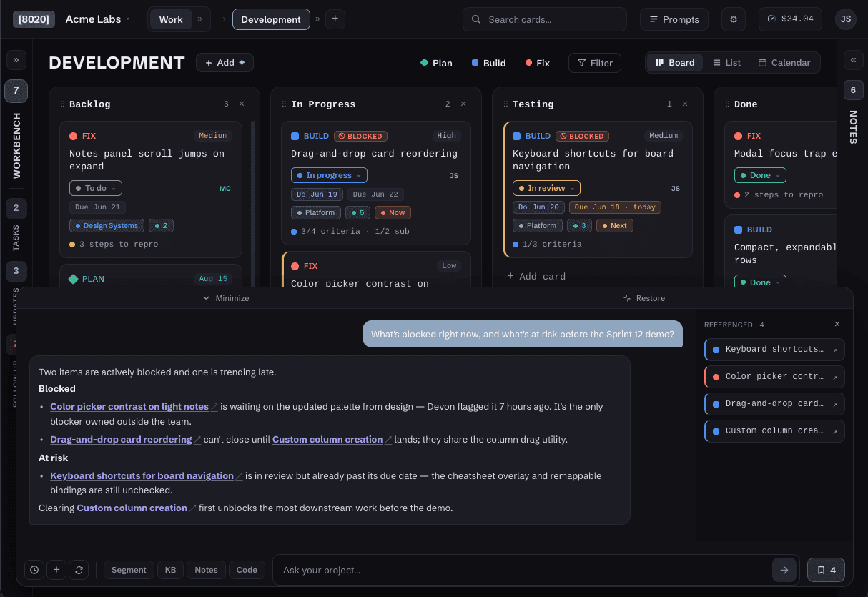Open the Workbench sidebar tab numbered 7
Screen dimensions: 868x597
point(16,91)
